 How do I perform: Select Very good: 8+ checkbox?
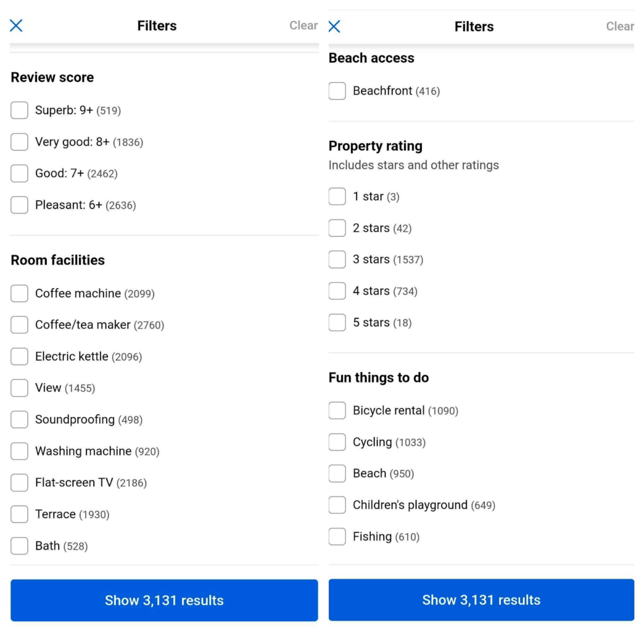coord(19,142)
